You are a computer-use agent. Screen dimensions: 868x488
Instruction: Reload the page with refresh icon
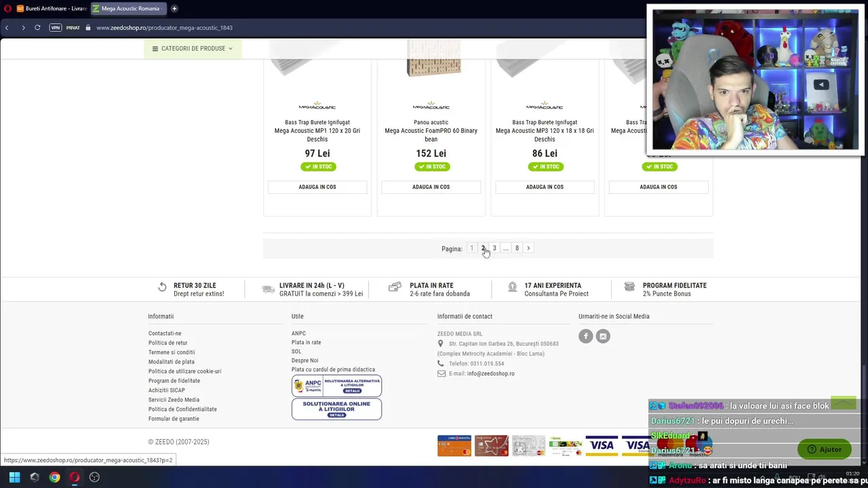37,28
